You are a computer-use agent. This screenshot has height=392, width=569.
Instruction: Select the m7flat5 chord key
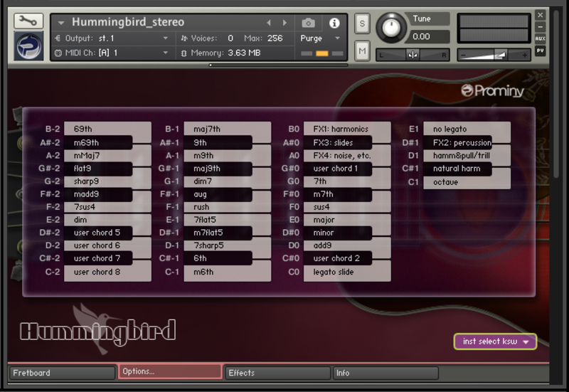[x=218, y=233]
